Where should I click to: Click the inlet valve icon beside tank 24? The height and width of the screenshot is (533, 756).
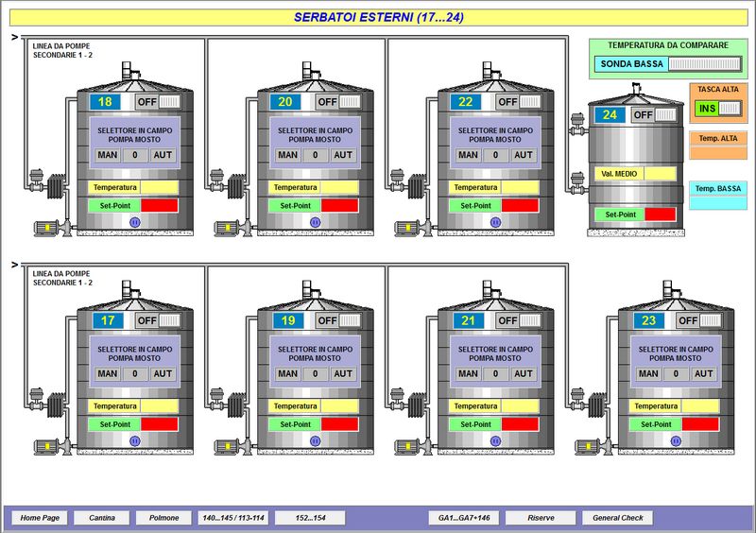(577, 118)
